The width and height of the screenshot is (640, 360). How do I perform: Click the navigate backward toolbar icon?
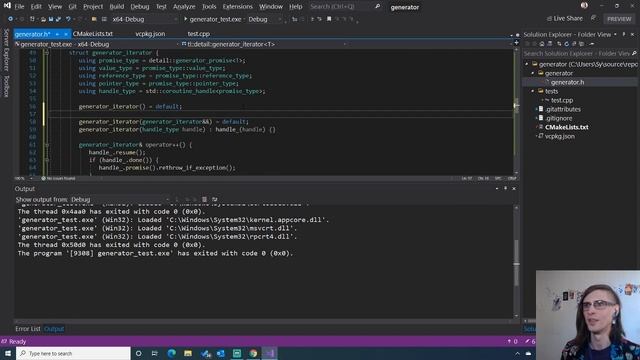click(11, 19)
